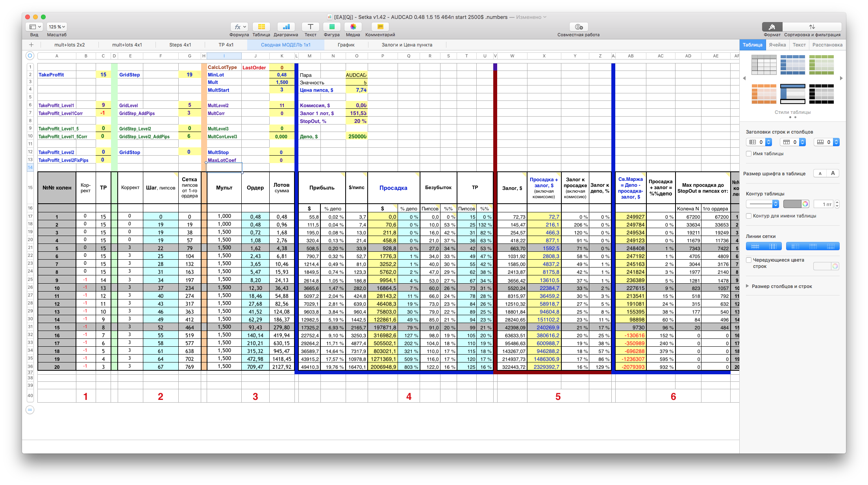Choose the blue table style thumbnail
Viewport: 868px width, 485px height.
click(x=793, y=65)
